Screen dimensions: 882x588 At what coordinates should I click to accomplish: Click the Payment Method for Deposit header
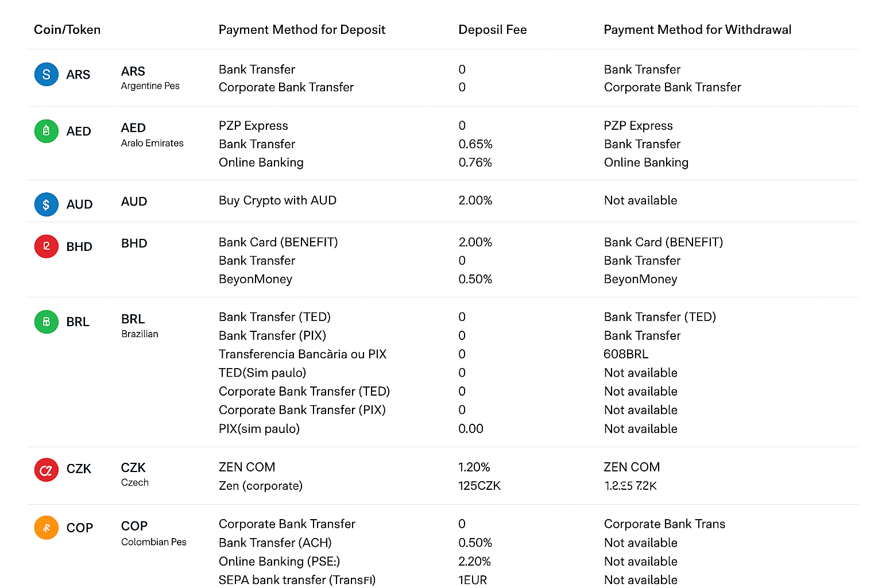coord(301,30)
